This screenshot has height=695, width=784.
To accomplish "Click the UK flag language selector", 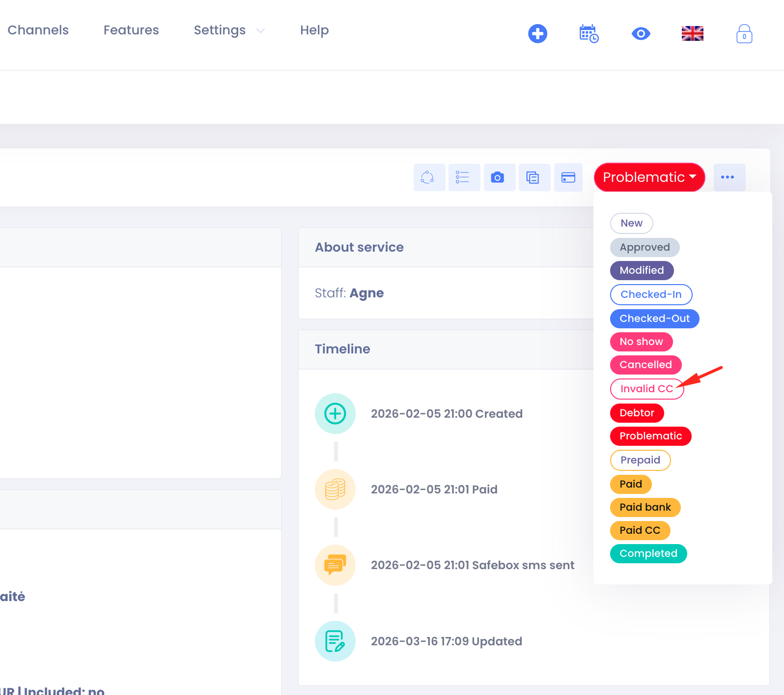I will [692, 34].
